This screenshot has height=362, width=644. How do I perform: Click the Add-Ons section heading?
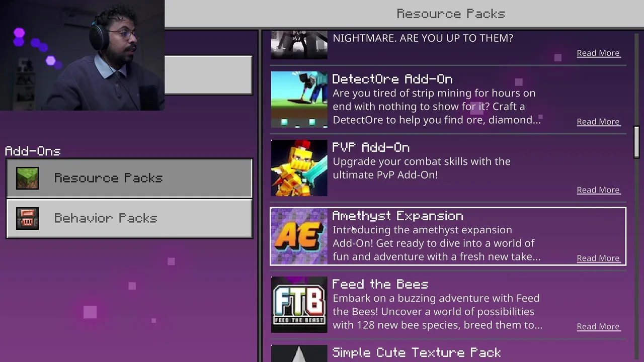[x=33, y=151]
